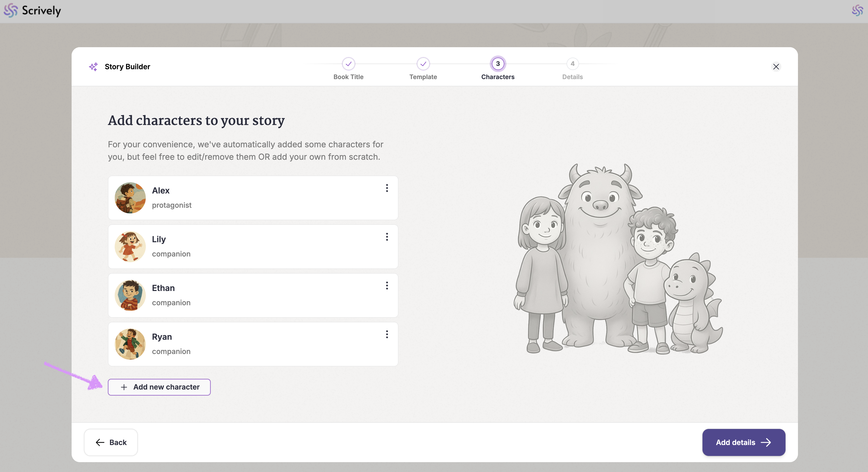Click Add new character button
The height and width of the screenshot is (472, 868).
pos(159,387)
